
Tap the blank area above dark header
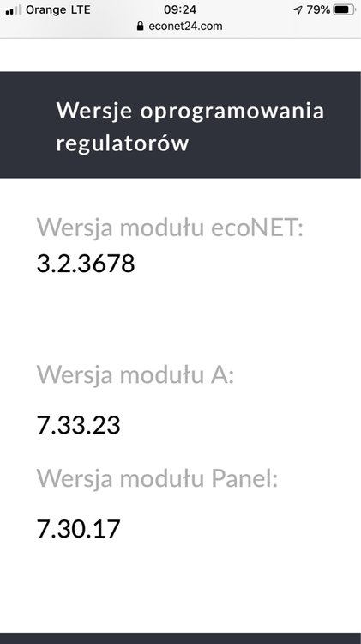tap(180, 55)
